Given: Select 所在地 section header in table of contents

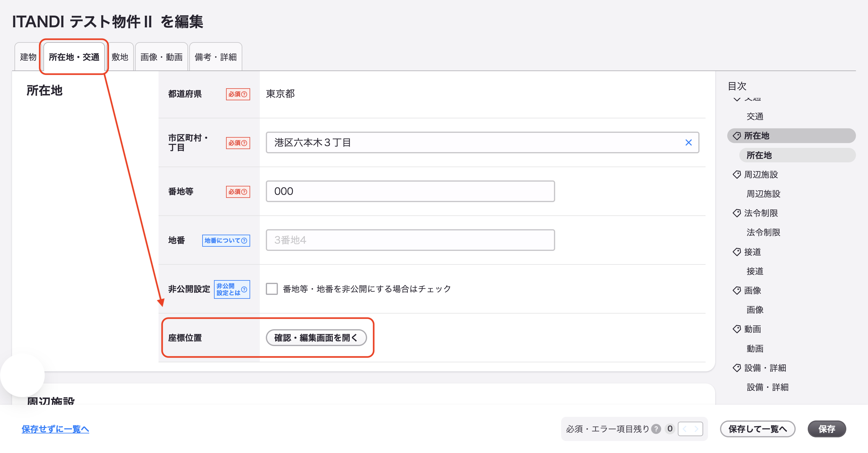Looking at the screenshot, I should (x=791, y=136).
